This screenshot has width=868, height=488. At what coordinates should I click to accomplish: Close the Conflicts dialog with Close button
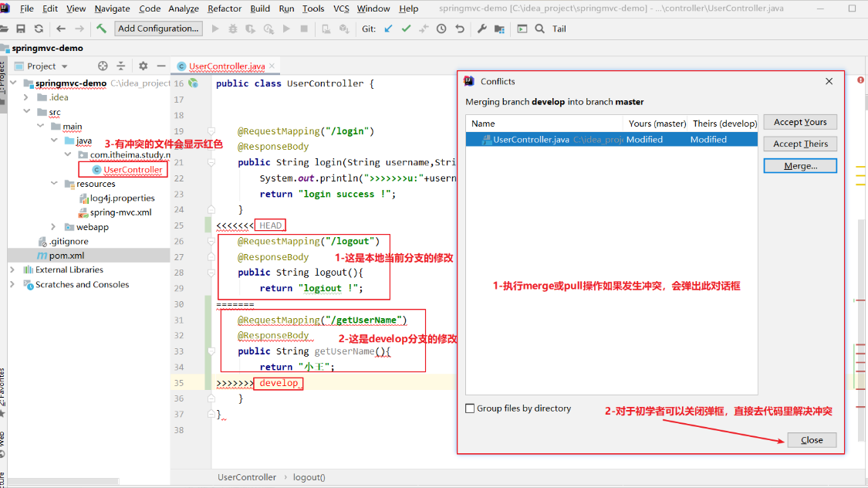point(812,440)
